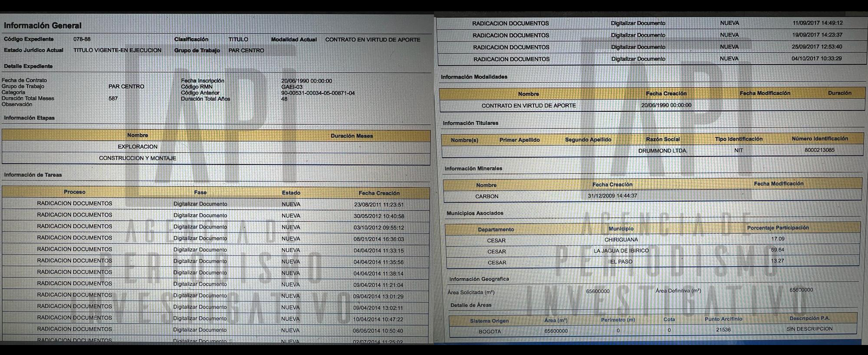This screenshot has height=355, width=868.
Task: Select municipality "LA JAGUA DE IBIRICO"
Action: (621, 251)
